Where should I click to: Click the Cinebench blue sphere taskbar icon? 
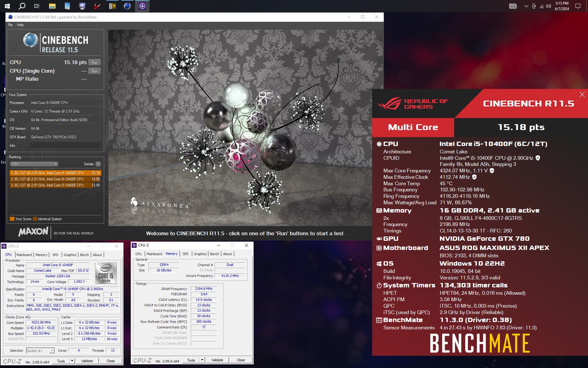click(127, 6)
